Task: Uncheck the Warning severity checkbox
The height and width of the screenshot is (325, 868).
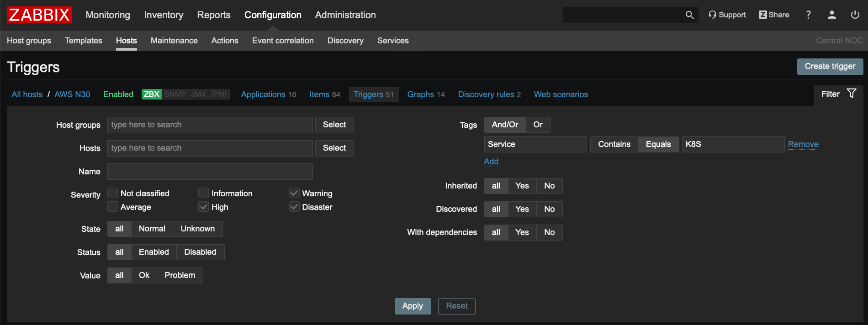Action: pos(294,193)
